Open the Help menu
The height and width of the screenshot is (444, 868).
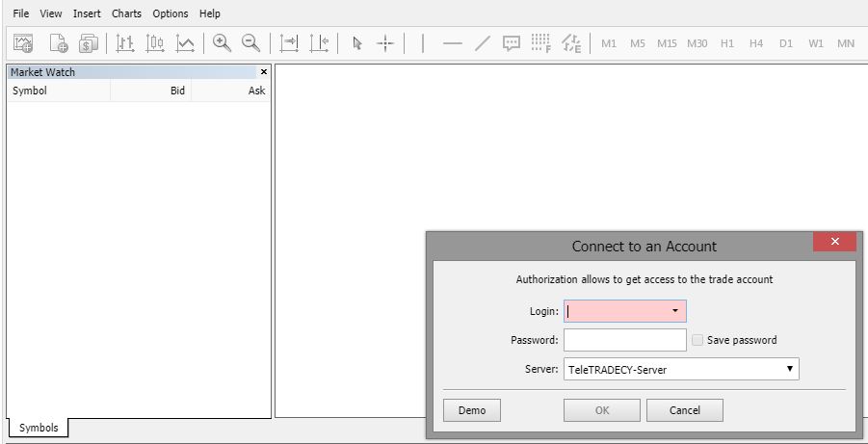coord(210,13)
